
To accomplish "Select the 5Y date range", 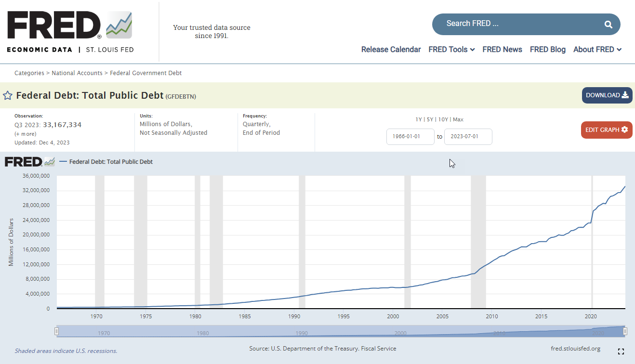I will [430, 119].
